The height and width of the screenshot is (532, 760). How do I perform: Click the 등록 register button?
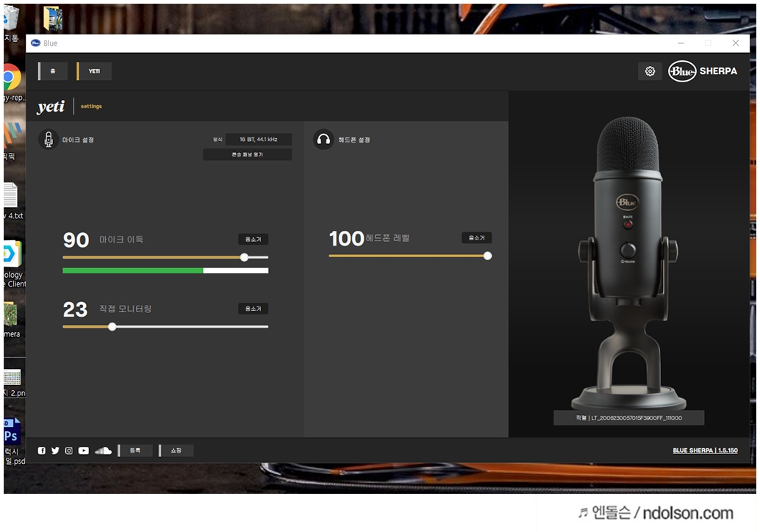(x=135, y=450)
